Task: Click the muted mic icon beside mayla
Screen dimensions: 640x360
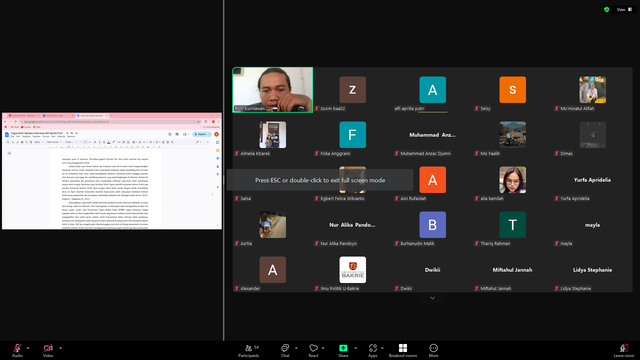Action: (556, 243)
